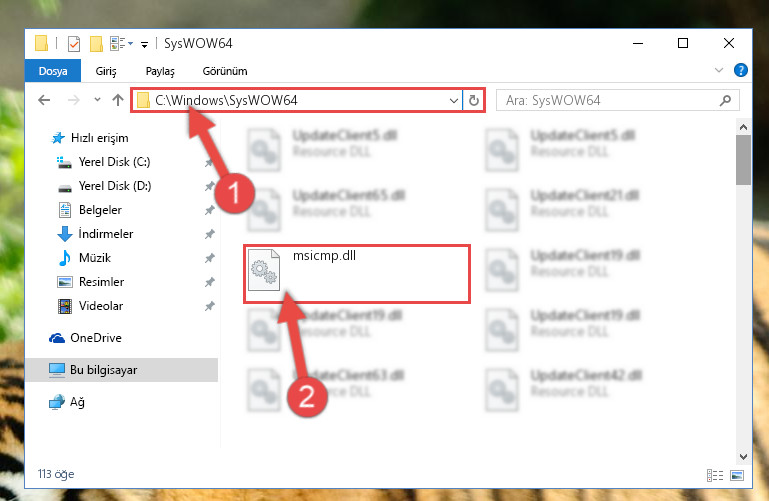This screenshot has height=501, width=769.
Task: Switch to the Görünüm ribbon tab
Action: [x=225, y=71]
